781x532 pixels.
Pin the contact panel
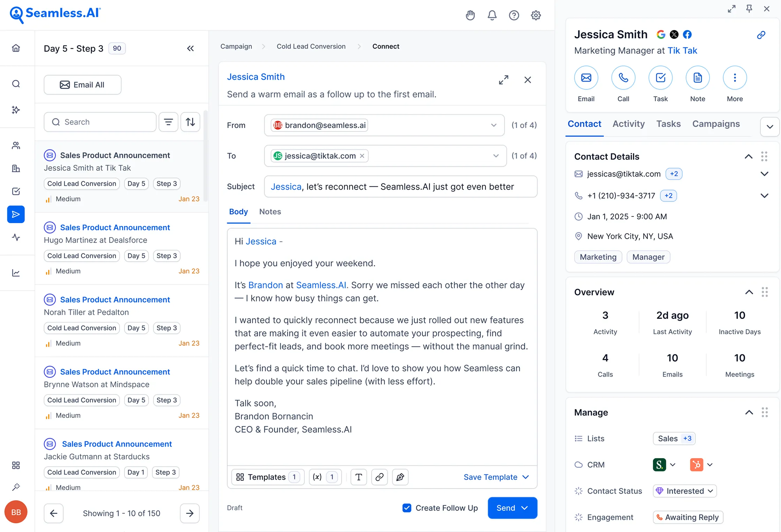coord(750,9)
